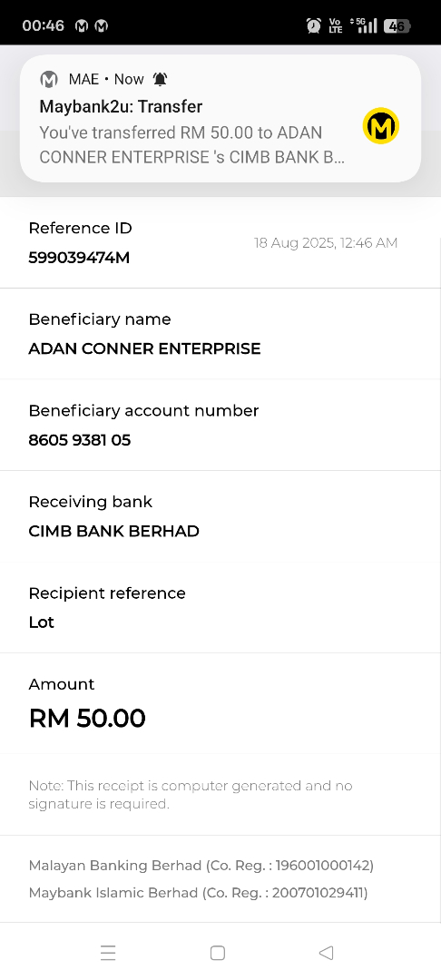Tap the 5G signal strength icon
This screenshot has width=441, height=980.
tap(365, 25)
